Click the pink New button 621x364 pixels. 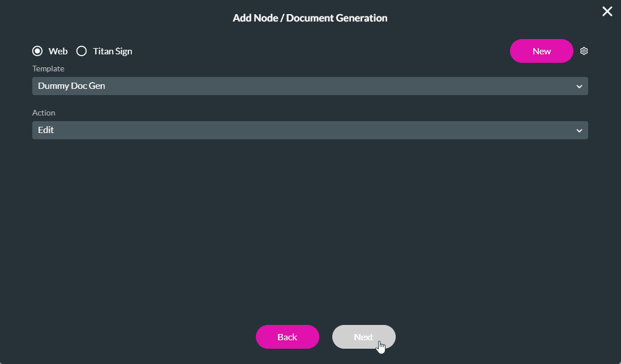[x=541, y=51]
